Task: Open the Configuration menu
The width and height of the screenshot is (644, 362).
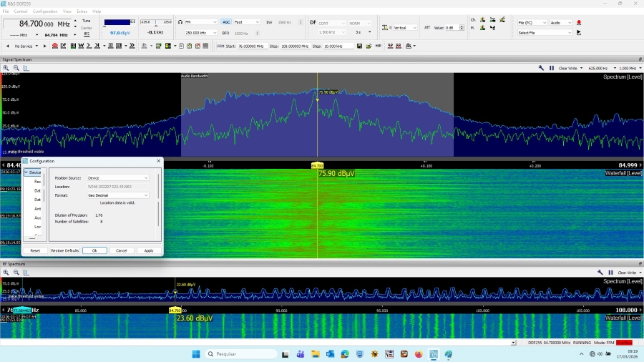Action: tap(45, 11)
